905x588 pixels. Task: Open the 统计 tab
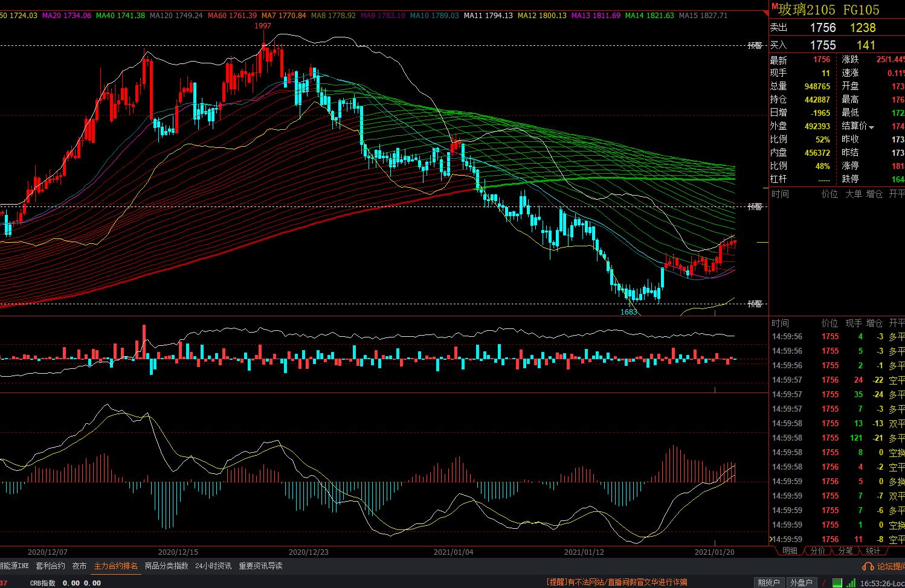point(873,551)
